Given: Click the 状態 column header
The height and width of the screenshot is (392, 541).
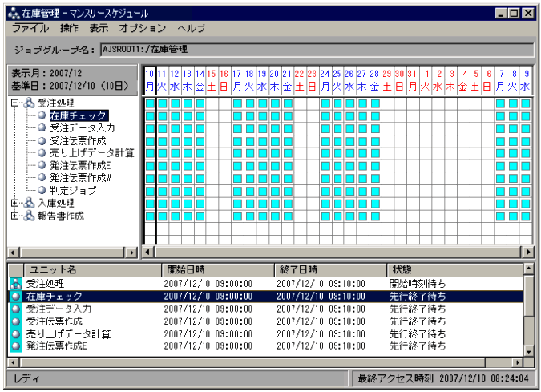Looking at the screenshot, I should [x=455, y=269].
